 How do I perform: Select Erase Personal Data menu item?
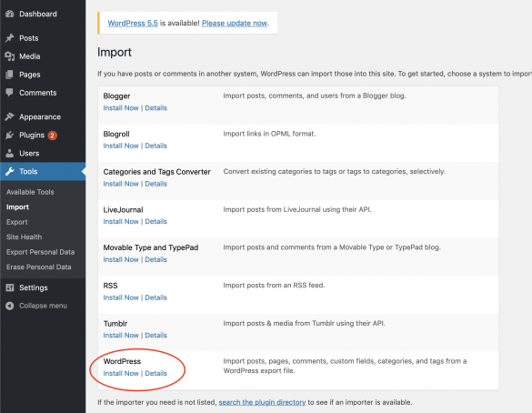click(39, 267)
